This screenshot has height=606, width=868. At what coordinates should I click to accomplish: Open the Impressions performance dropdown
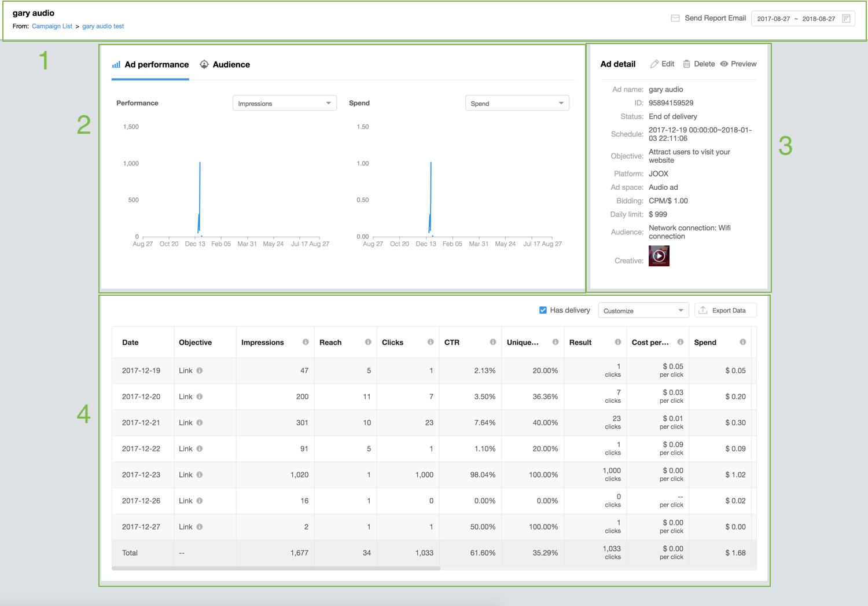(285, 103)
